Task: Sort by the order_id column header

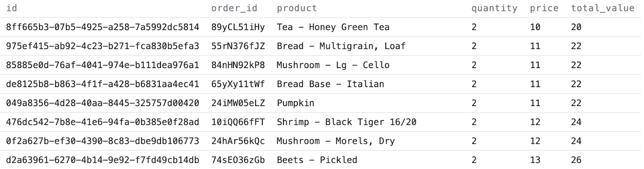Action: pos(234,8)
